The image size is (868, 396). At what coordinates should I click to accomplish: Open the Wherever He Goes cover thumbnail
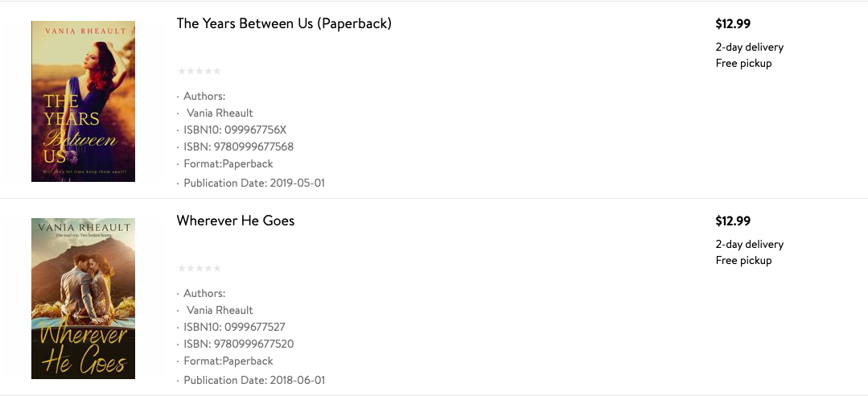point(83,298)
